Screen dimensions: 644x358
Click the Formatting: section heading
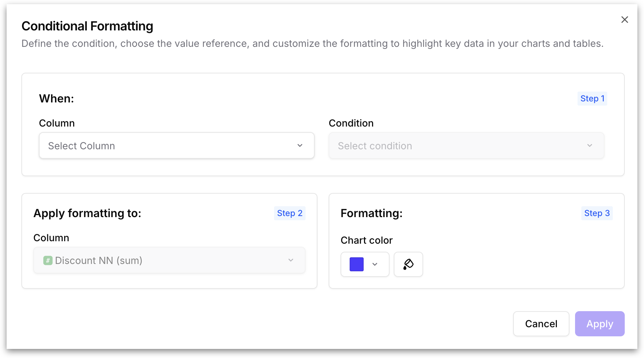coord(371,213)
